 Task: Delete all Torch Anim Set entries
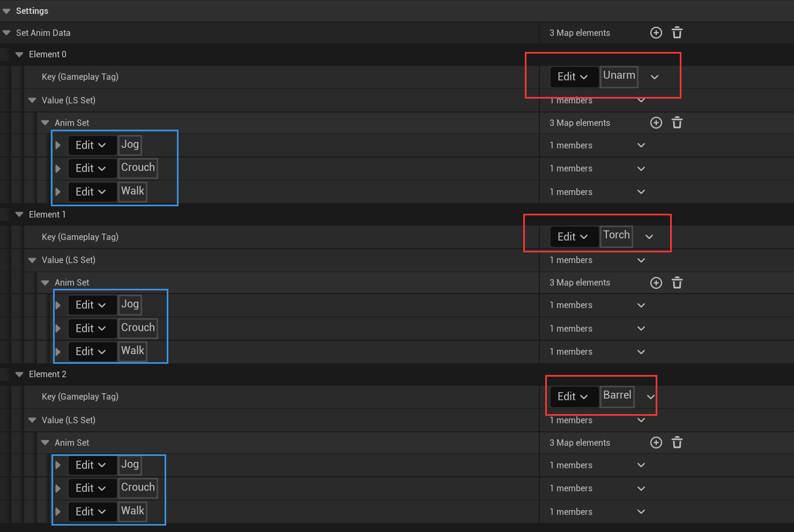(677, 282)
